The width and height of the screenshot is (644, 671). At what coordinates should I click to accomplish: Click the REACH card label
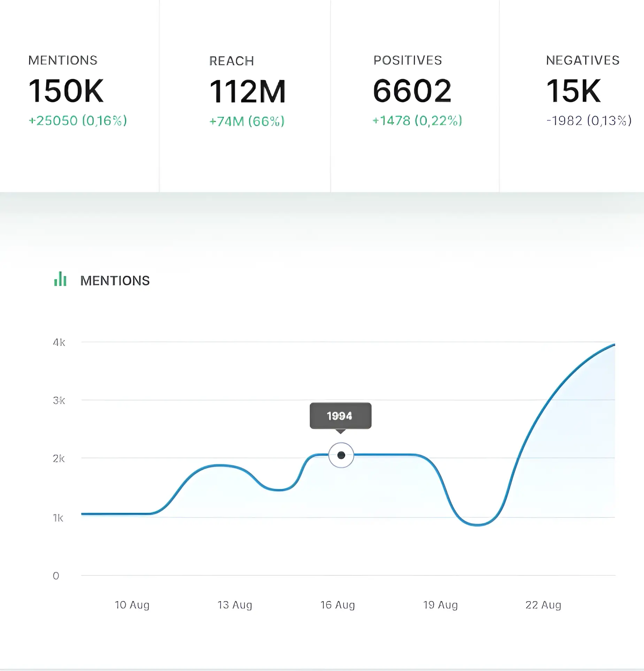pos(232,61)
